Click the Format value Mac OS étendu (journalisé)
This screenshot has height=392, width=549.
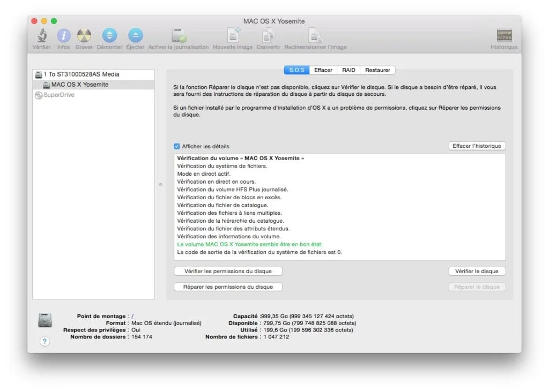click(166, 323)
